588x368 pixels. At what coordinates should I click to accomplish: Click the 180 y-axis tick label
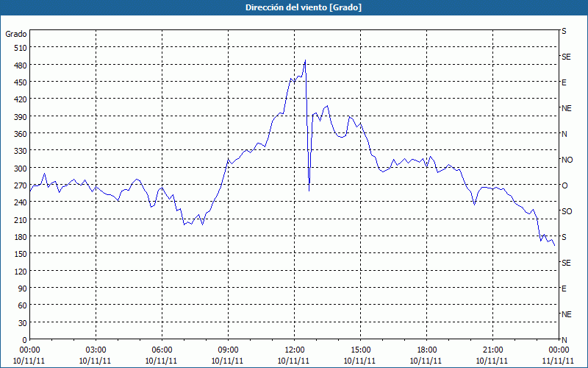click(21, 237)
